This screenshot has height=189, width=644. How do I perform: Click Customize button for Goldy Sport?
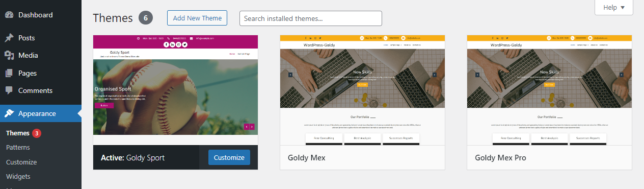tap(229, 157)
